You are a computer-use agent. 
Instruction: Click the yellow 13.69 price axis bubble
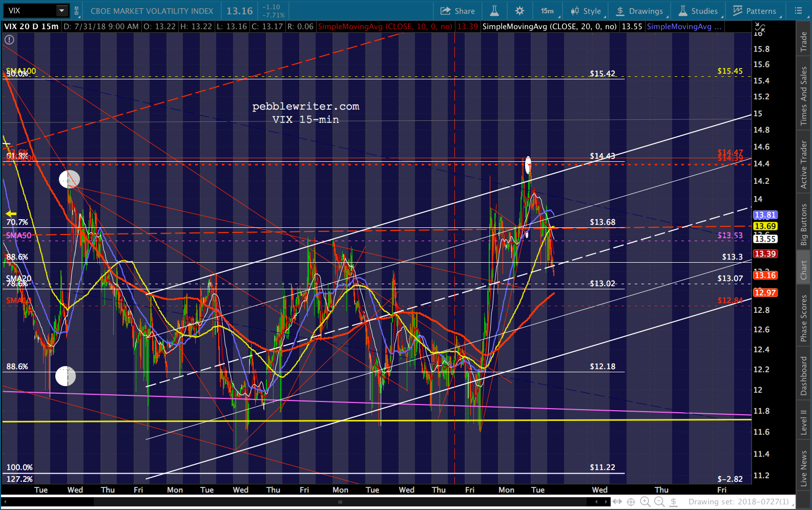[x=765, y=226]
